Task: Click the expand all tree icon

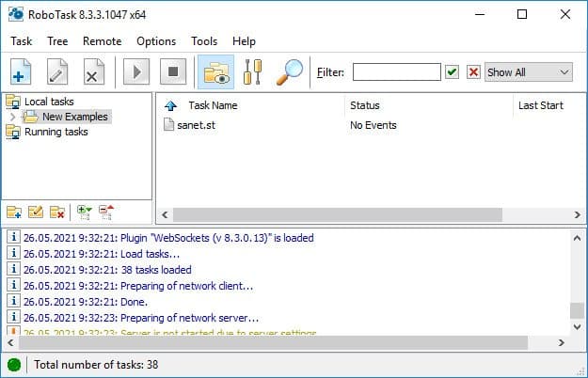Action: [x=84, y=213]
